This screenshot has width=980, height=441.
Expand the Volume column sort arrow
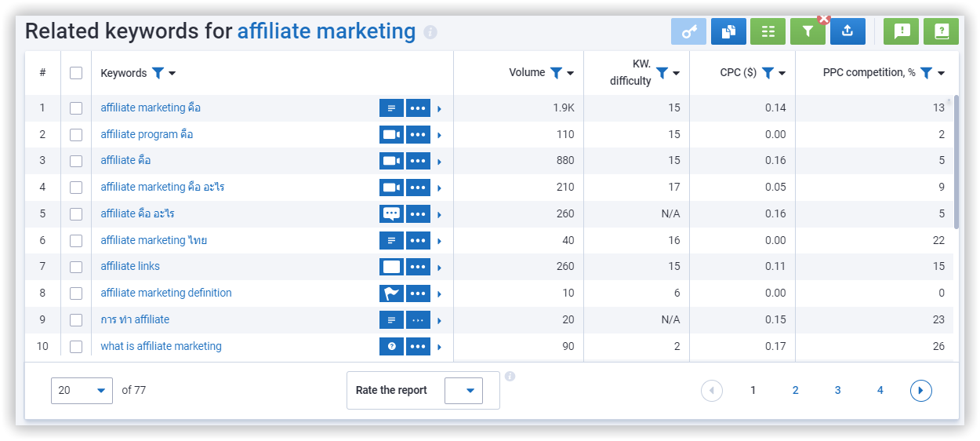(571, 73)
